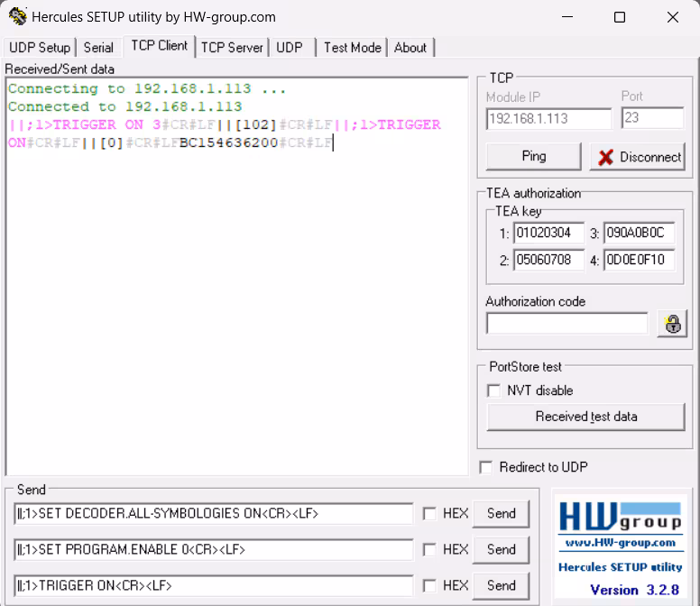Toggle HEX checkbox for SET PROGRAM.ENABLE command
This screenshot has width=700, height=606.
coord(429,549)
